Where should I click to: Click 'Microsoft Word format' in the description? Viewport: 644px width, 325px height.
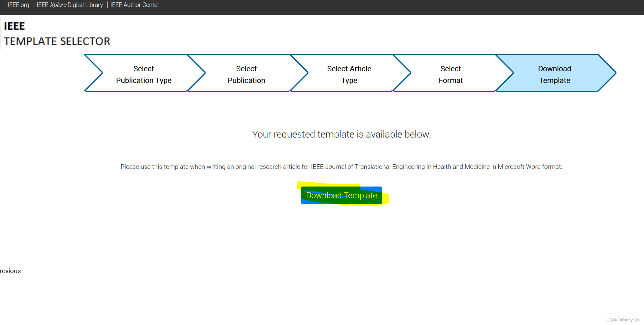[x=529, y=167]
